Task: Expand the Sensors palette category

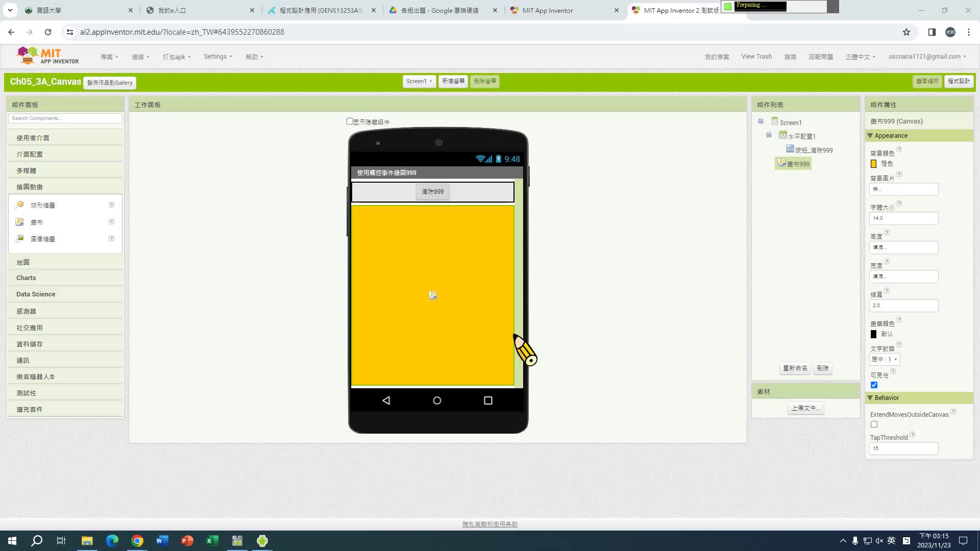Action: click(65, 311)
